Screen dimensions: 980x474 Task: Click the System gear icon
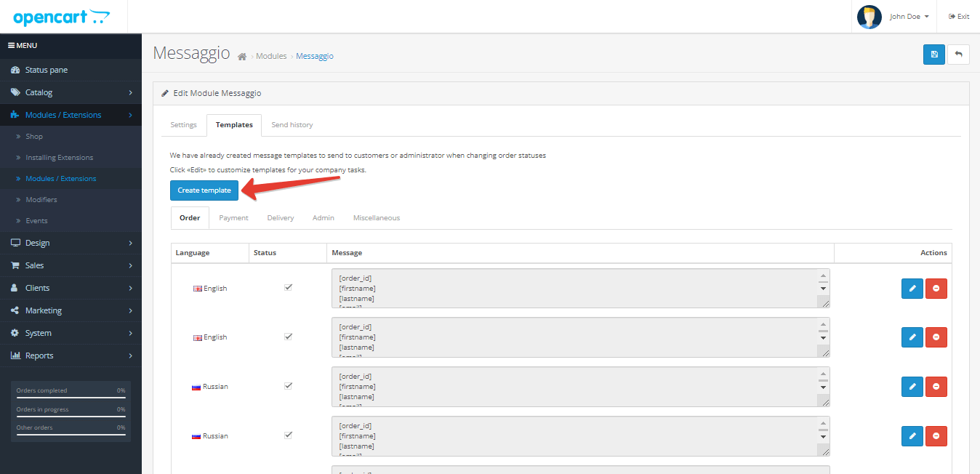click(x=15, y=333)
